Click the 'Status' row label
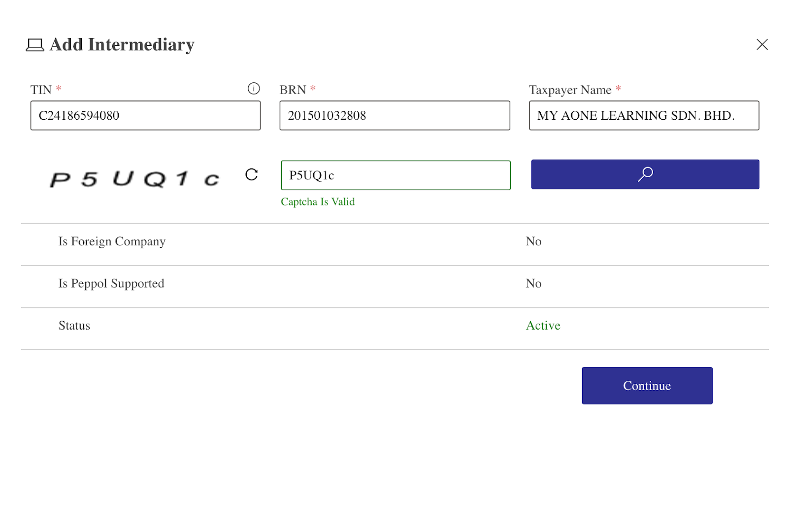Screen dimensions: 788x532 [74, 326]
